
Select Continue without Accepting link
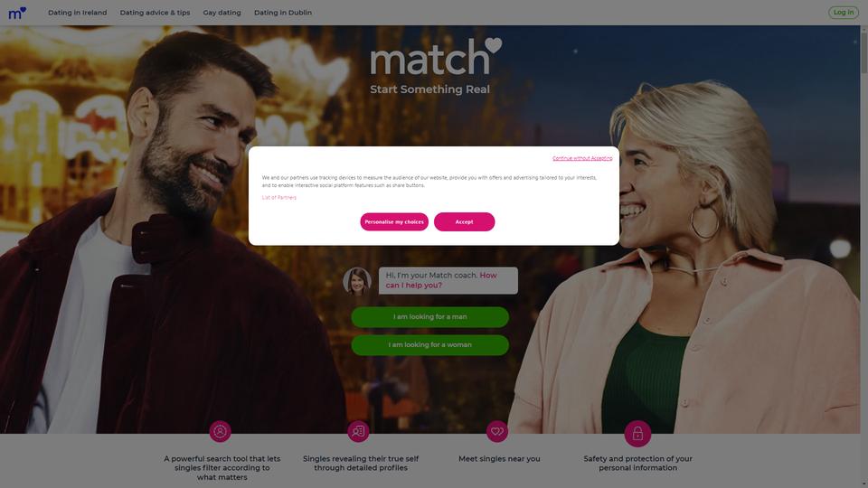(x=582, y=158)
